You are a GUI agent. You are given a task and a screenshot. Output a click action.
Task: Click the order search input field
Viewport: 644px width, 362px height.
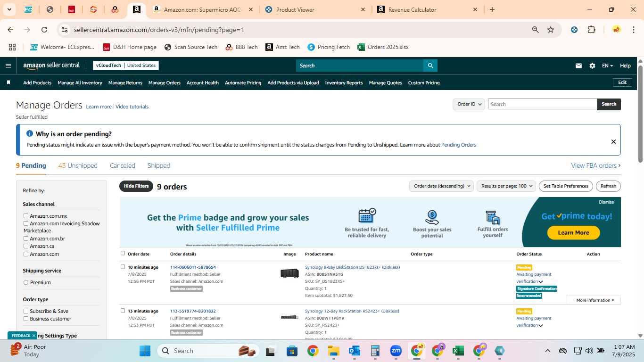pyautogui.click(x=542, y=104)
